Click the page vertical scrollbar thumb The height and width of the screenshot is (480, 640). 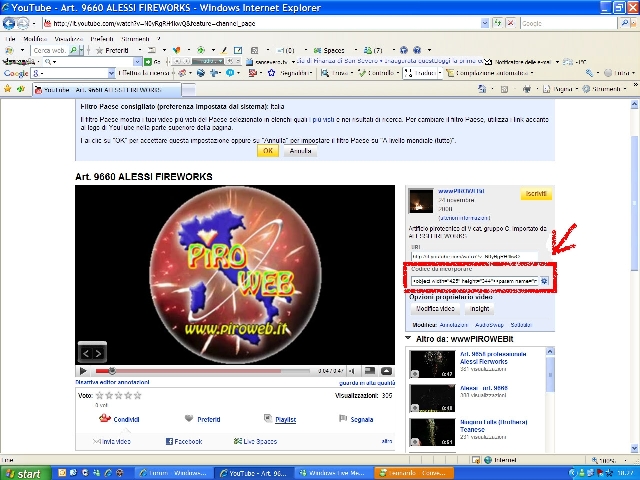[635, 202]
